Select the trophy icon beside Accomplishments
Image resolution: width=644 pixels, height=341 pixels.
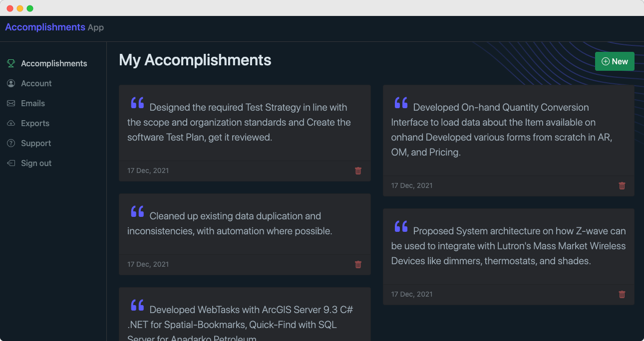pos(10,63)
